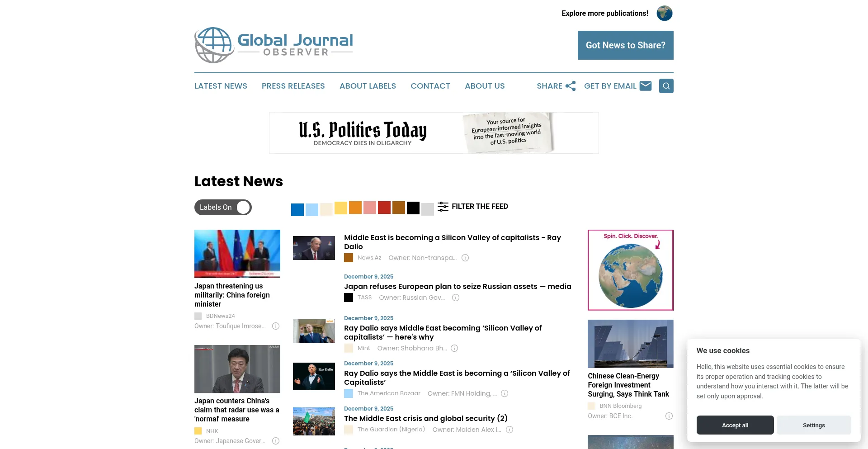The image size is (868, 449).
Task: Click globe icon beside Explore more publications
Action: pos(665,13)
